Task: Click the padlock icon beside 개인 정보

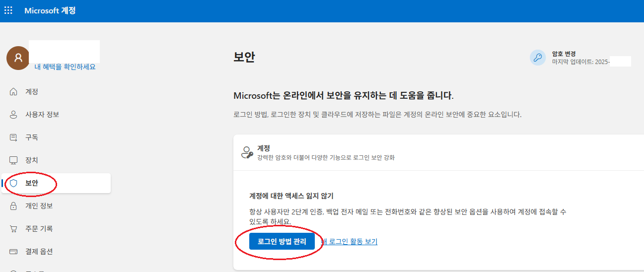Action: click(x=13, y=206)
